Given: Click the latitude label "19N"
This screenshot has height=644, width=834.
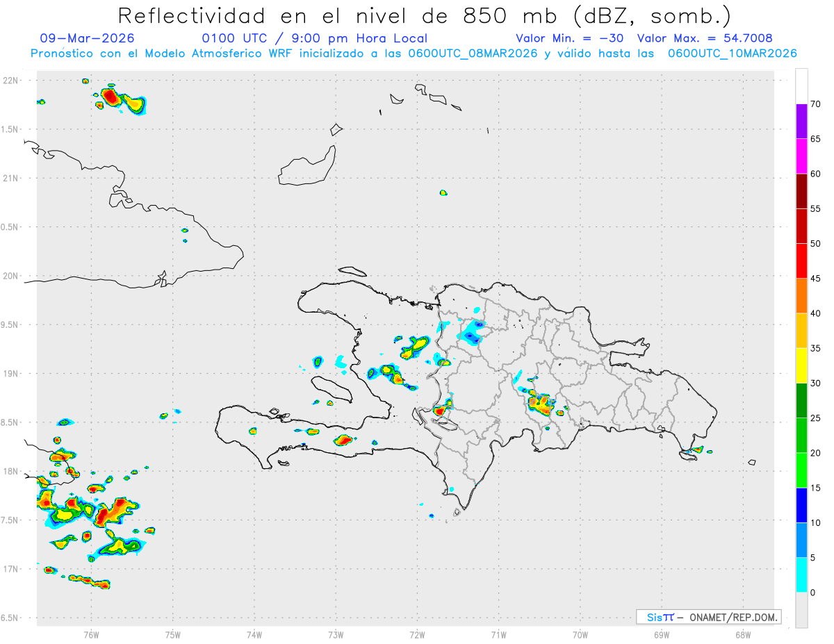Looking at the screenshot, I should (x=12, y=374).
